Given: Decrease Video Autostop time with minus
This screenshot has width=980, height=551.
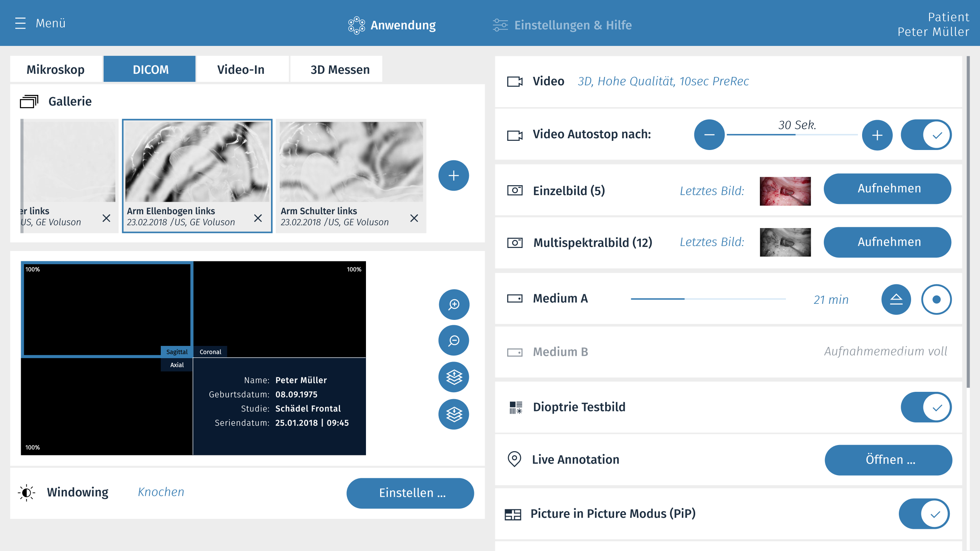Looking at the screenshot, I should click(x=709, y=135).
